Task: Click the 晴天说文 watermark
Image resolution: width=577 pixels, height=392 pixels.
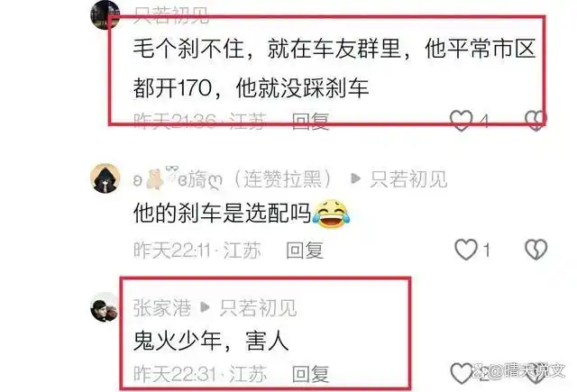Action: click(518, 371)
